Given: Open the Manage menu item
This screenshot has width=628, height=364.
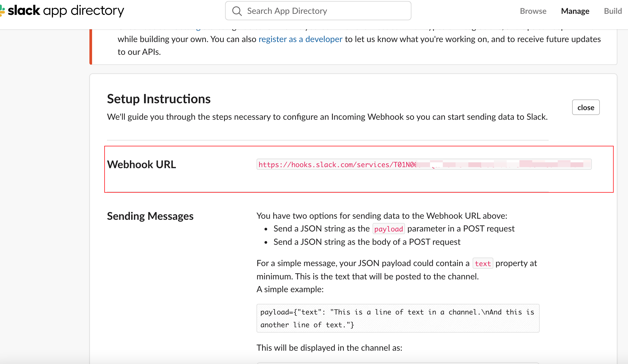Looking at the screenshot, I should pos(575,11).
